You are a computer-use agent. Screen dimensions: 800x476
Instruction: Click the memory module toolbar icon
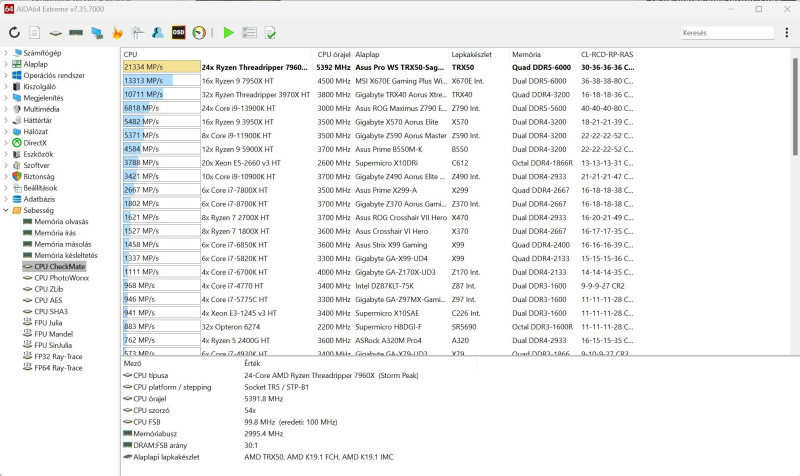pyautogui.click(x=76, y=33)
